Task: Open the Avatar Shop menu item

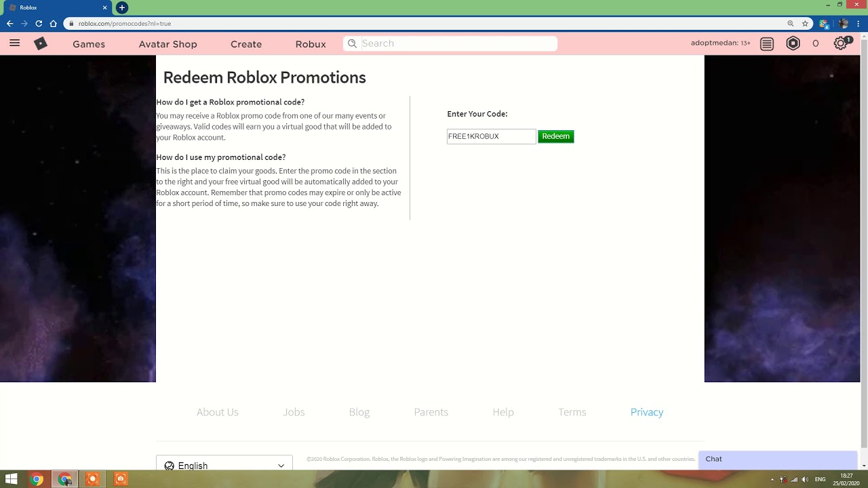Action: coord(167,44)
